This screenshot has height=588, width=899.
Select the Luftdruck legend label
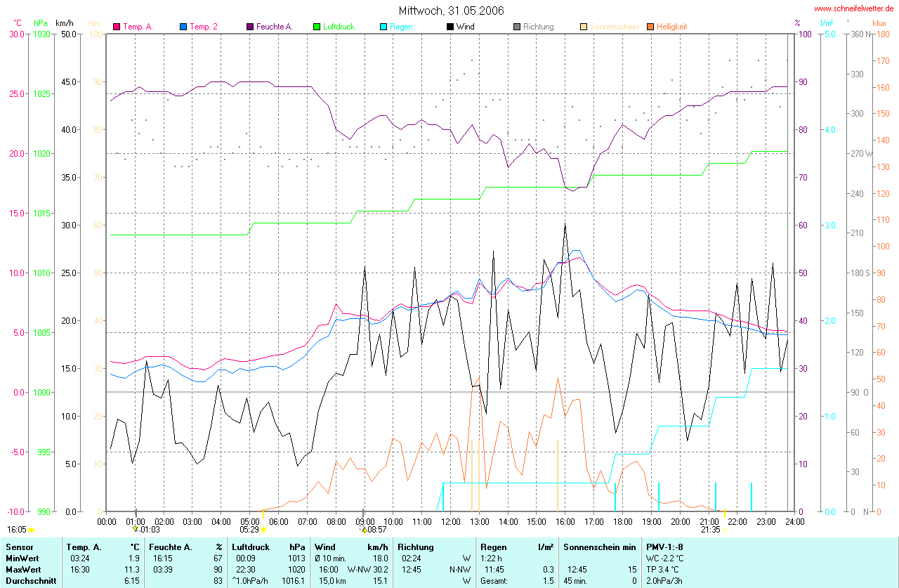click(x=339, y=27)
